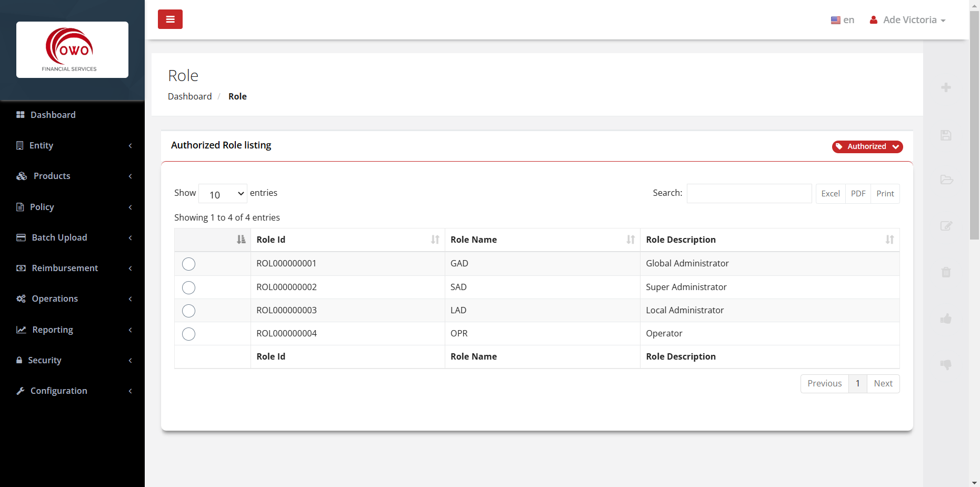Image resolution: width=980 pixels, height=487 pixels.
Task: Open the Security menu in sidebar
Action: pyautogui.click(x=72, y=360)
